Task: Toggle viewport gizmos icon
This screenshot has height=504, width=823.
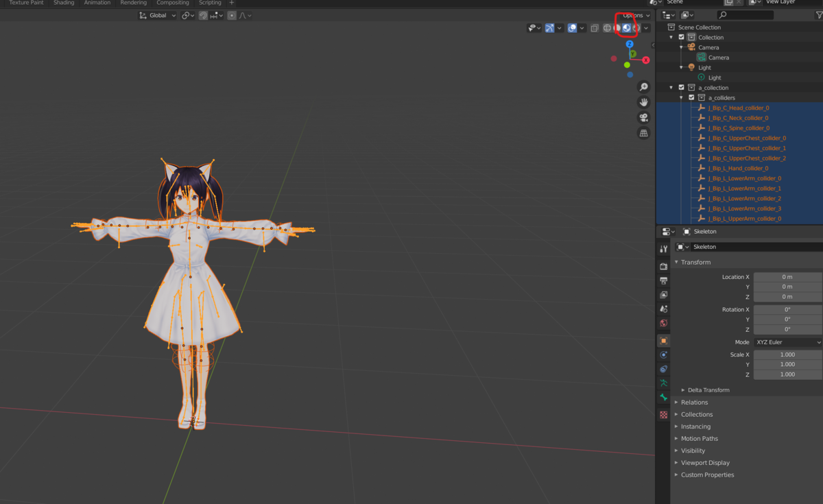Action: click(x=549, y=28)
